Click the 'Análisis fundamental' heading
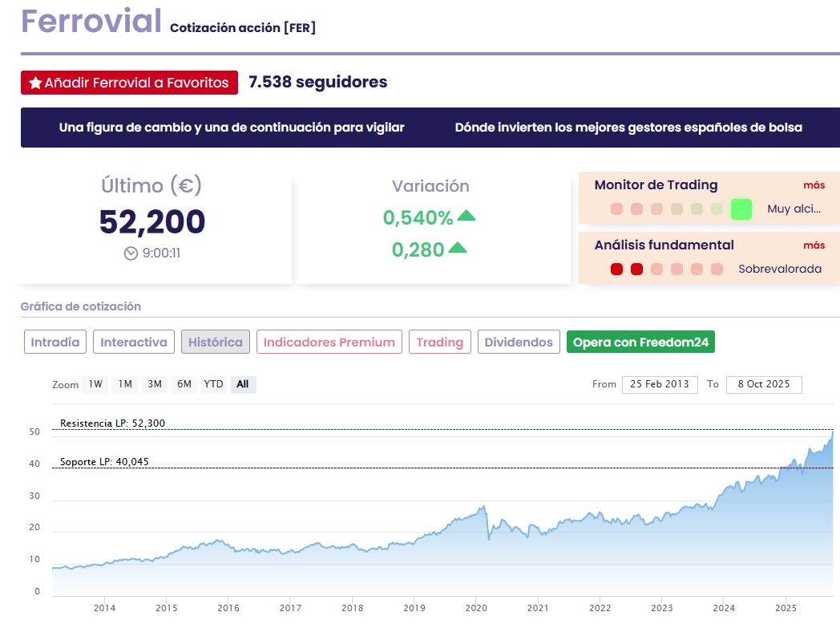 [664, 245]
